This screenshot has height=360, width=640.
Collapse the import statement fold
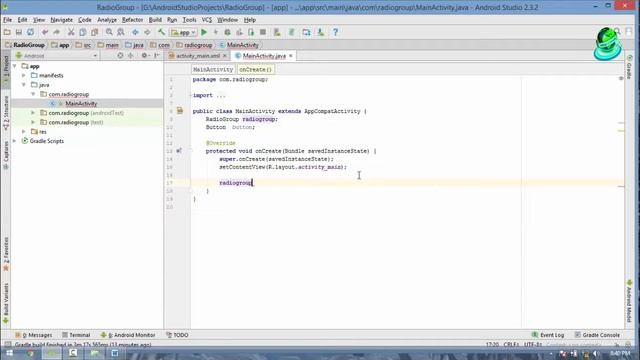(x=191, y=96)
